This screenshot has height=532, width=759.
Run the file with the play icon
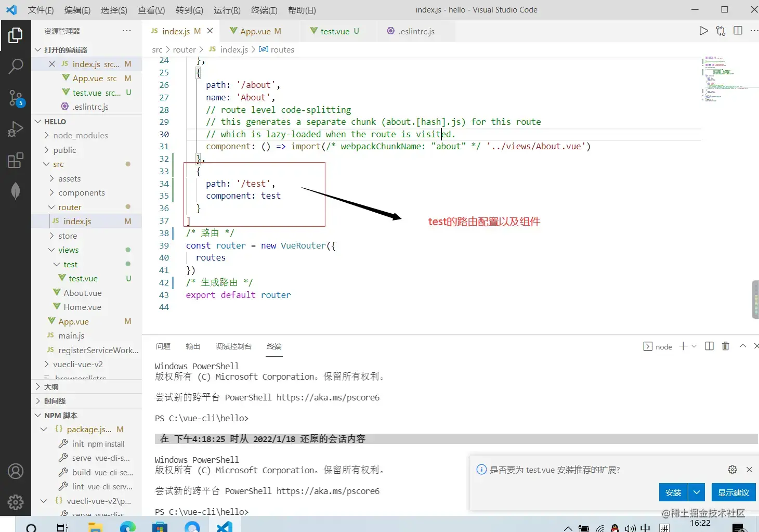[x=703, y=31]
